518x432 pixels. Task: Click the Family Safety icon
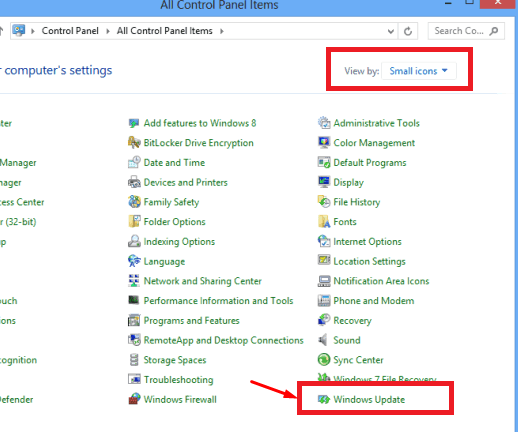coord(134,202)
